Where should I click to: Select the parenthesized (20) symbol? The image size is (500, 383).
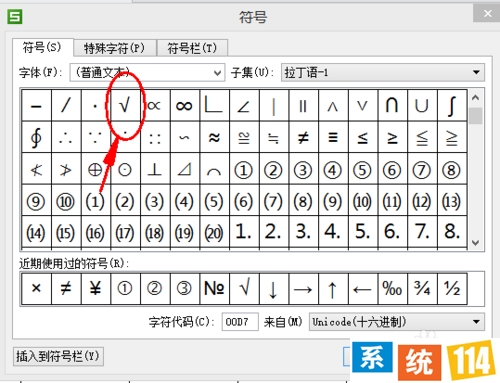point(214,232)
